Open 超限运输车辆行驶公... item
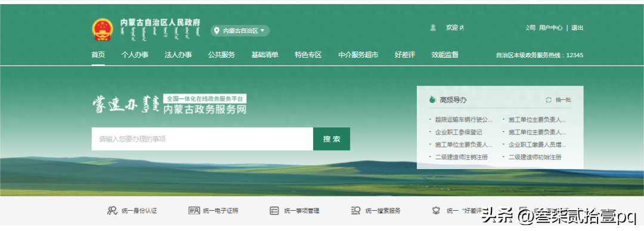This screenshot has width=644, height=231. click(464, 120)
